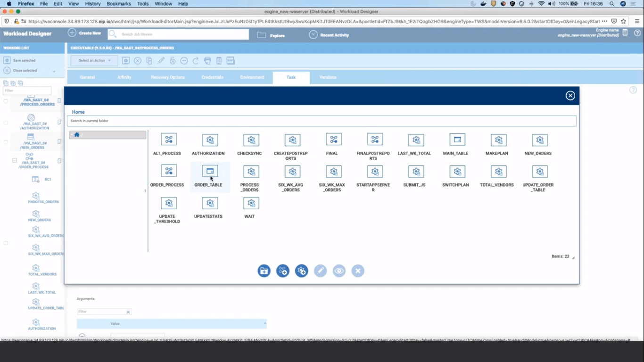Image resolution: width=644 pixels, height=362 pixels.
Task: Click the Search in current folder field
Action: coord(321,121)
